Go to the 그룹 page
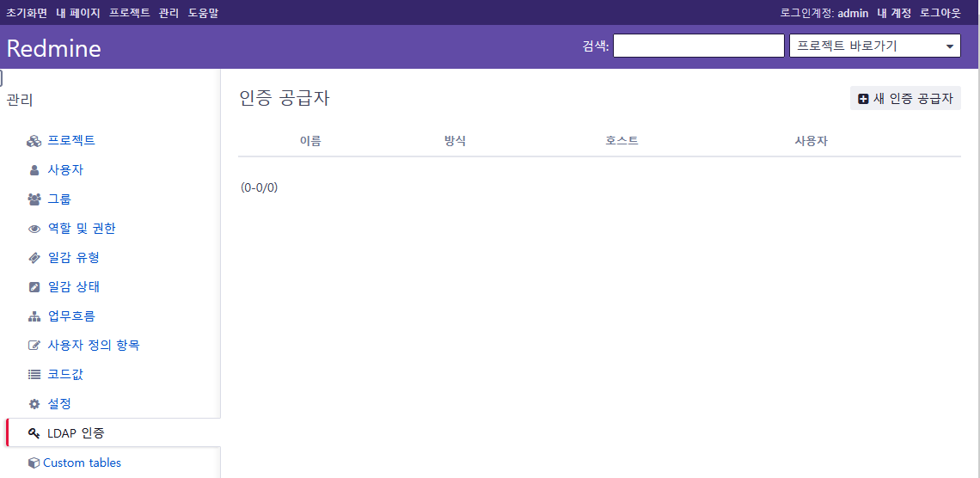Viewport: 980px width, 478px height. [59, 199]
